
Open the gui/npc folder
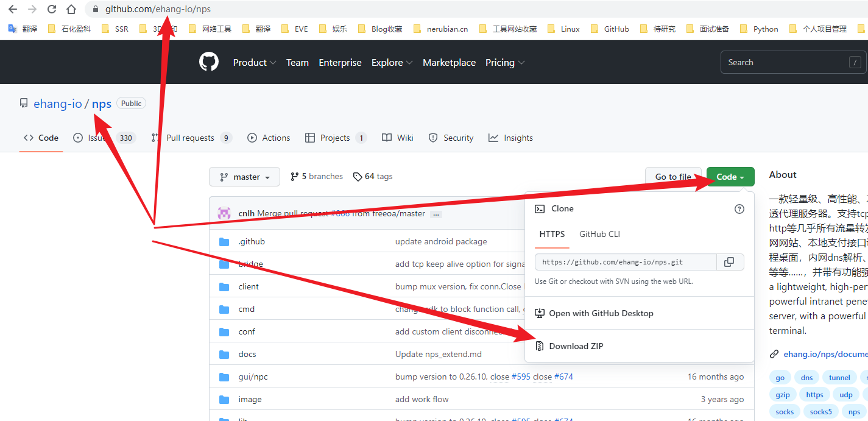(x=253, y=377)
